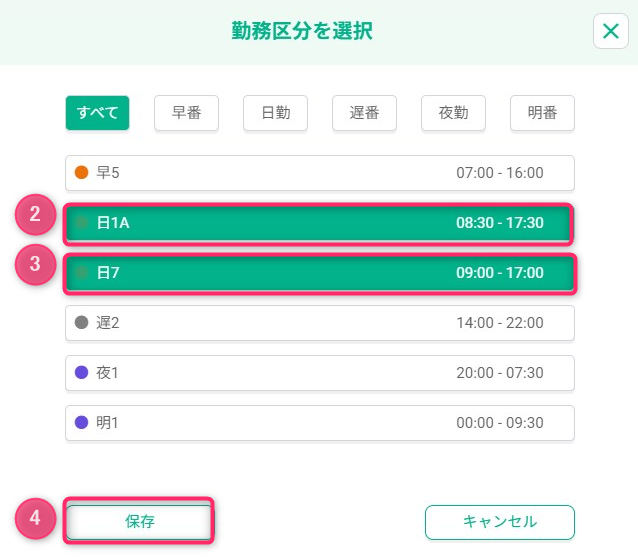The width and height of the screenshot is (638, 558).
Task: Click the gray dot beside 遅2
Action: 82,323
